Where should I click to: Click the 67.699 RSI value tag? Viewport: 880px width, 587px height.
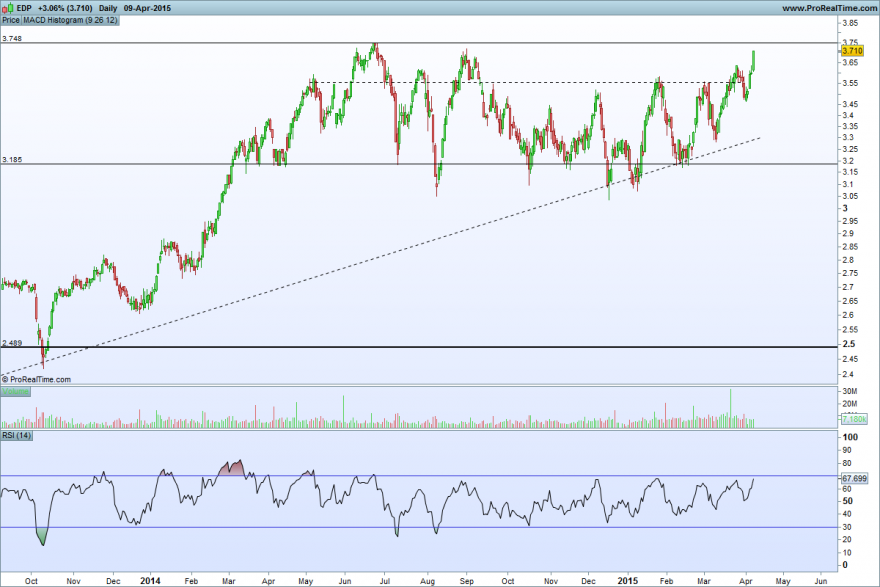pyautogui.click(x=854, y=479)
